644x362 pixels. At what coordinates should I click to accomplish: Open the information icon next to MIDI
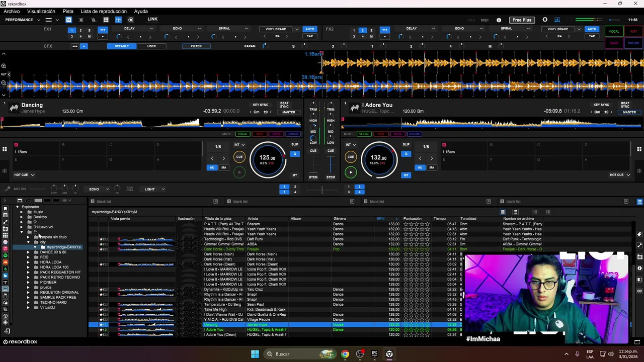click(x=499, y=20)
